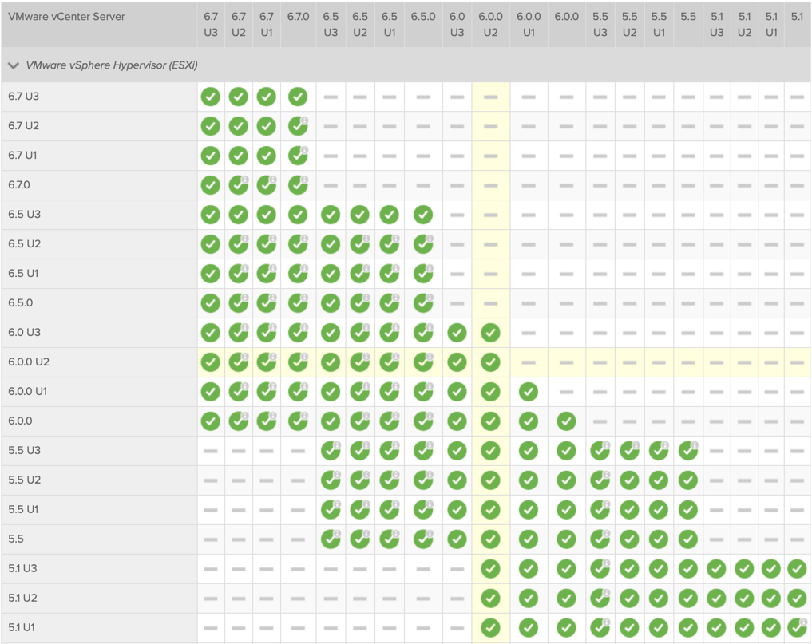Screen dimensions: 812x644
Task: Click the '5.5 U1' ESXi row label
Action: (x=23, y=509)
